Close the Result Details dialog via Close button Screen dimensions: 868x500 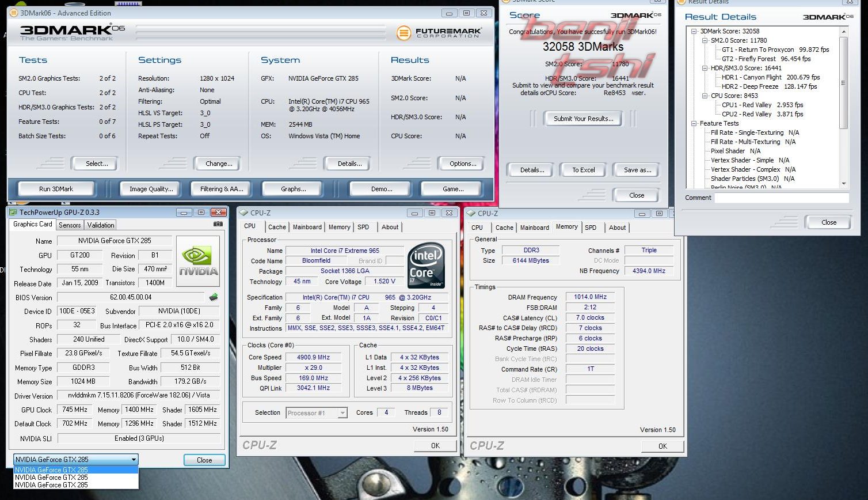click(x=829, y=222)
